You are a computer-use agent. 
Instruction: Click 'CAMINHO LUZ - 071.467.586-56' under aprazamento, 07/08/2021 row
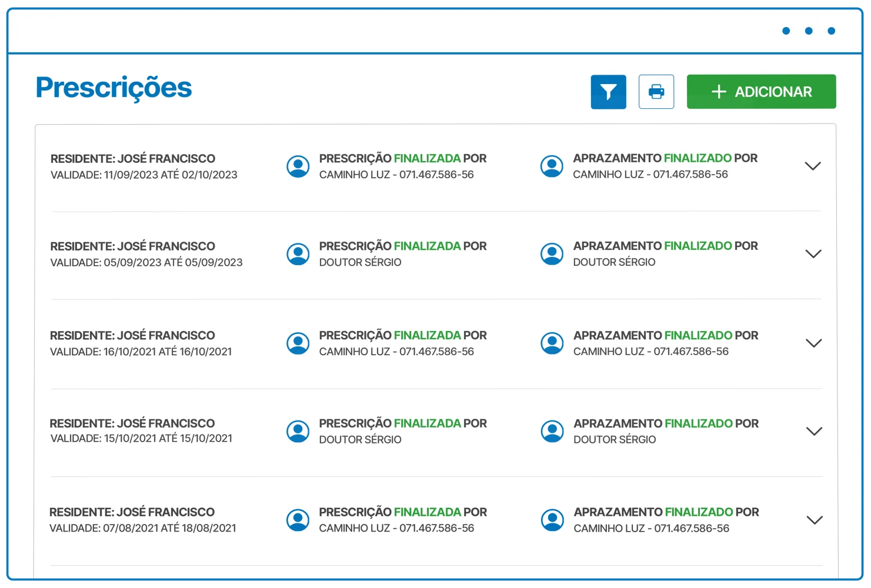tap(652, 529)
